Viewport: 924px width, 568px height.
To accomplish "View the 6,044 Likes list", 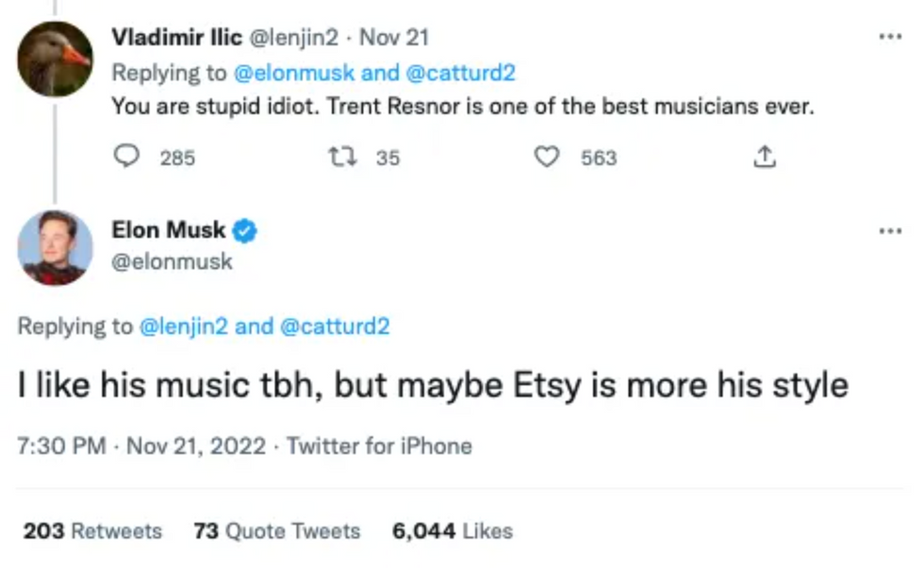I will tap(452, 531).
